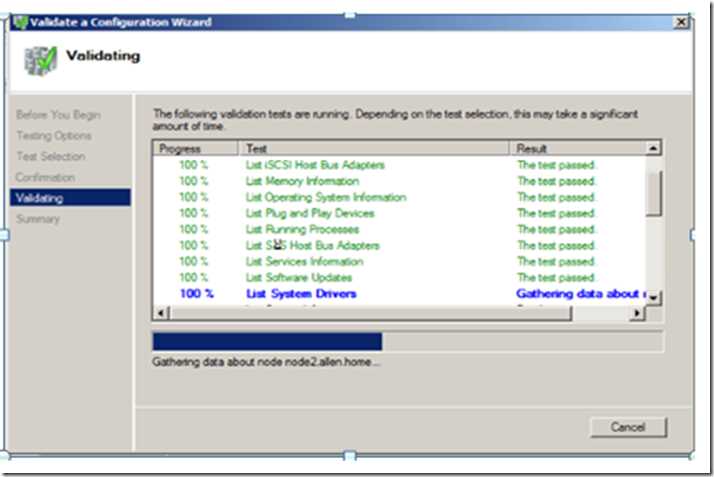Select the Before You Begin step
Screen dimensions: 714x477
point(58,115)
